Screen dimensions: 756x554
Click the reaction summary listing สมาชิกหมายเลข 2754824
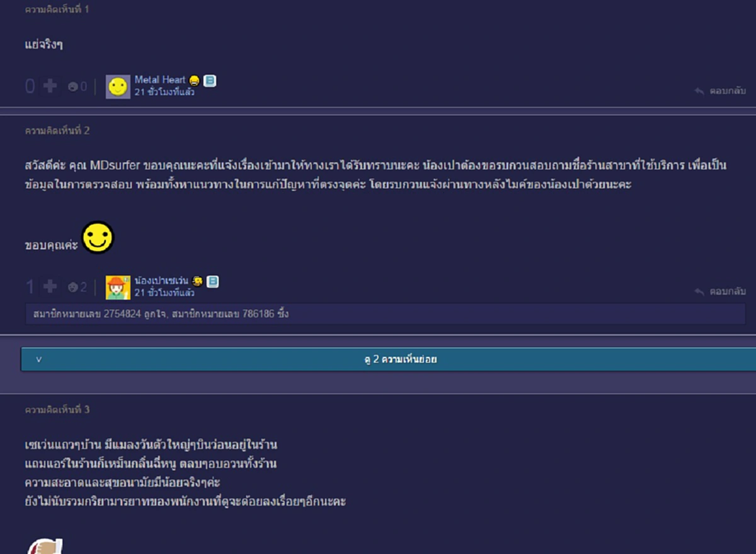(x=384, y=314)
